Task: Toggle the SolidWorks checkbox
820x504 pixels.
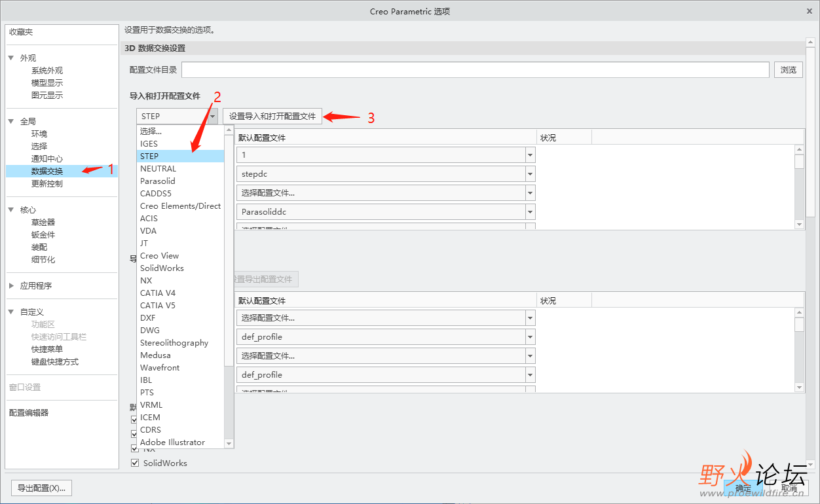Action: [x=135, y=463]
